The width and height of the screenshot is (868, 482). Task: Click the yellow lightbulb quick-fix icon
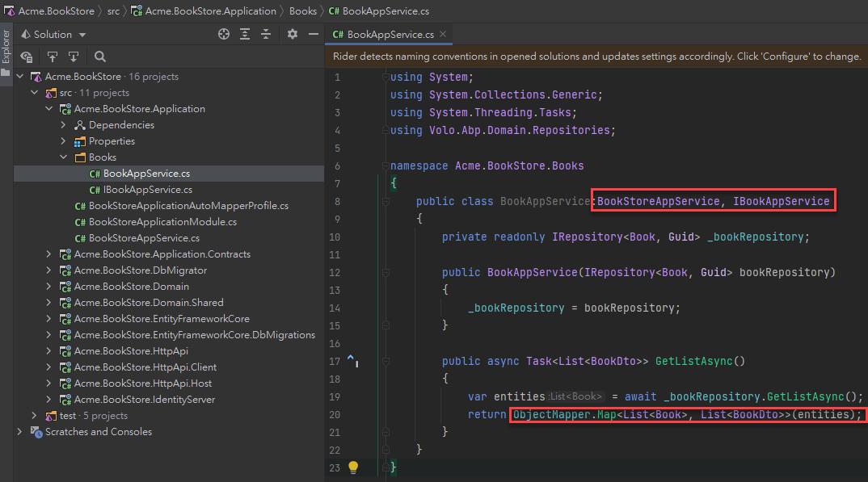[353, 467]
